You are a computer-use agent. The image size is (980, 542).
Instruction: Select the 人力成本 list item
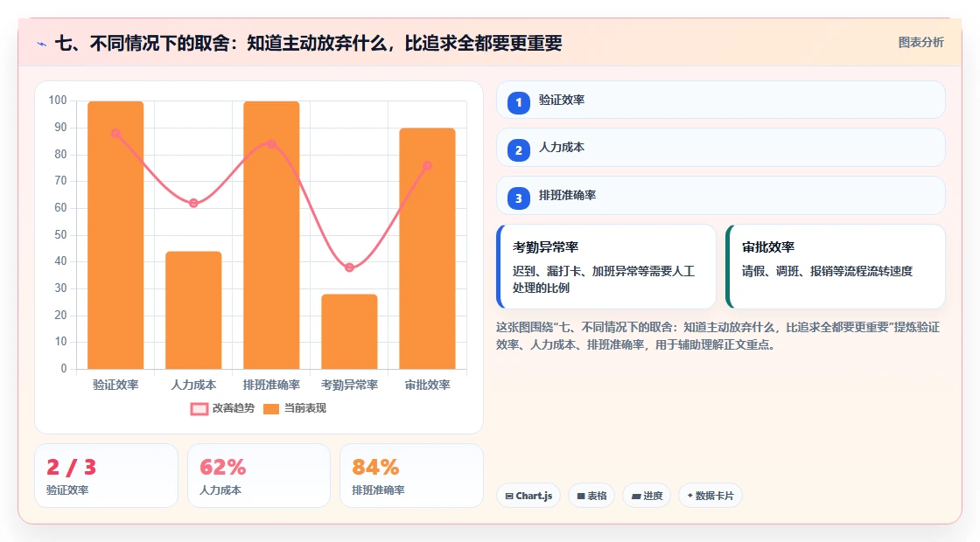click(721, 148)
